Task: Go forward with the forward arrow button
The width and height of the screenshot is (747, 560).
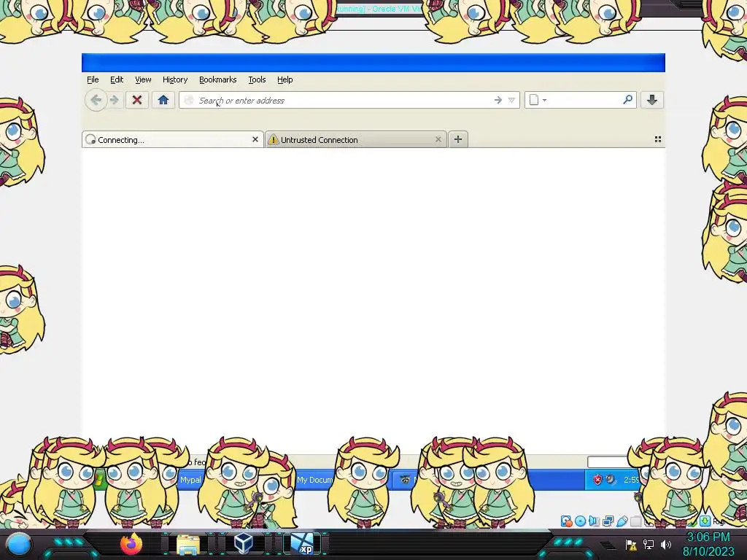Action: click(115, 100)
